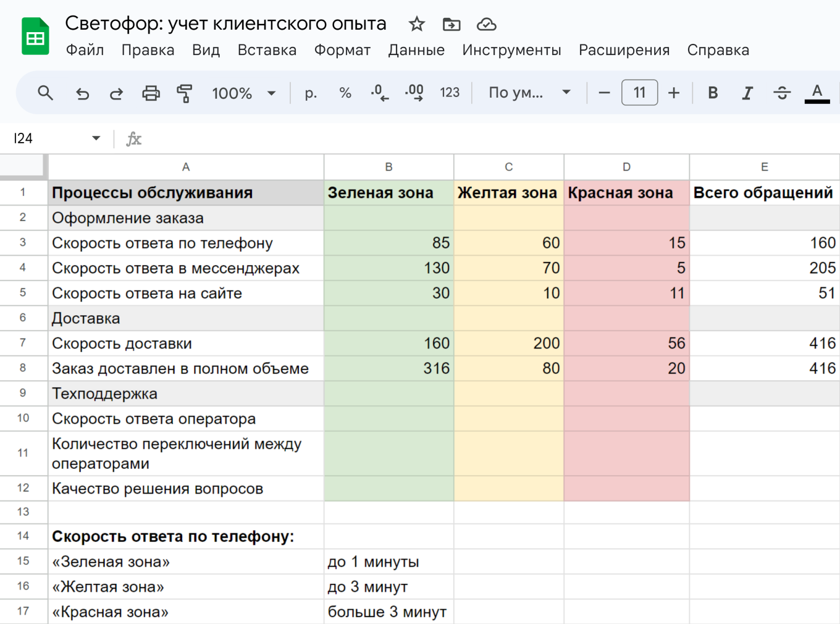Screen dimensions: 840x624
Task: Open the text color picker
Action: tap(817, 93)
